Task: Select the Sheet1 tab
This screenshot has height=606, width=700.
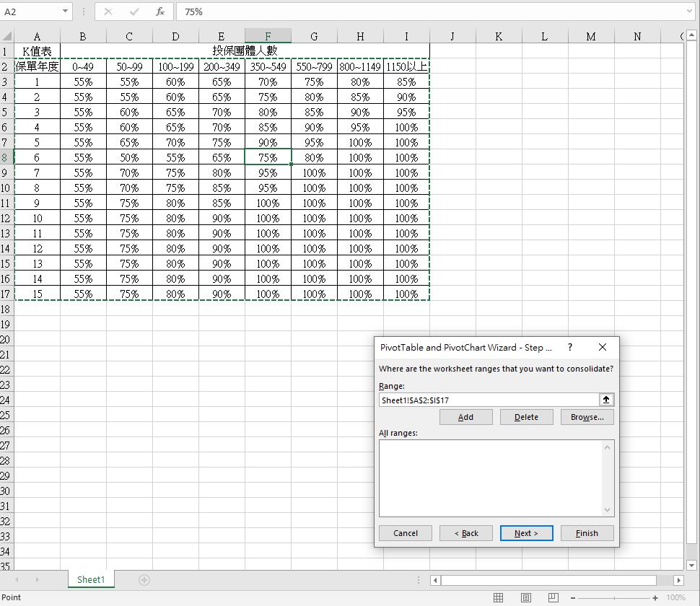Action: [91, 579]
